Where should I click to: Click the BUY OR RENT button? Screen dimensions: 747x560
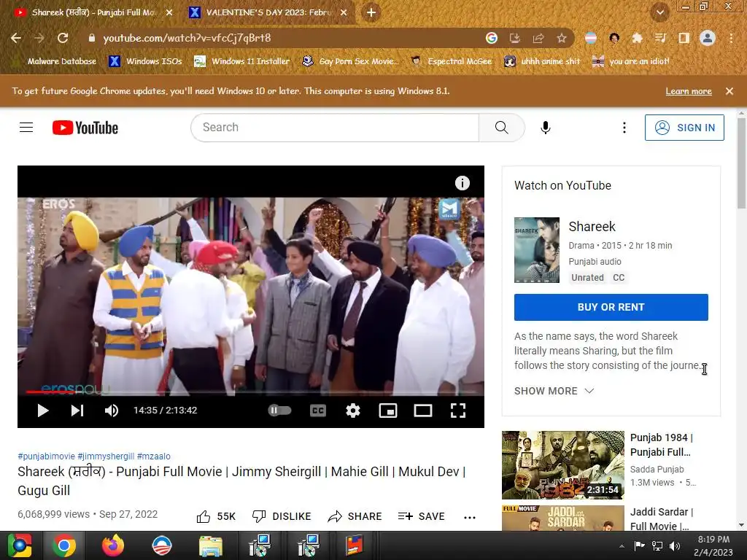coord(611,307)
